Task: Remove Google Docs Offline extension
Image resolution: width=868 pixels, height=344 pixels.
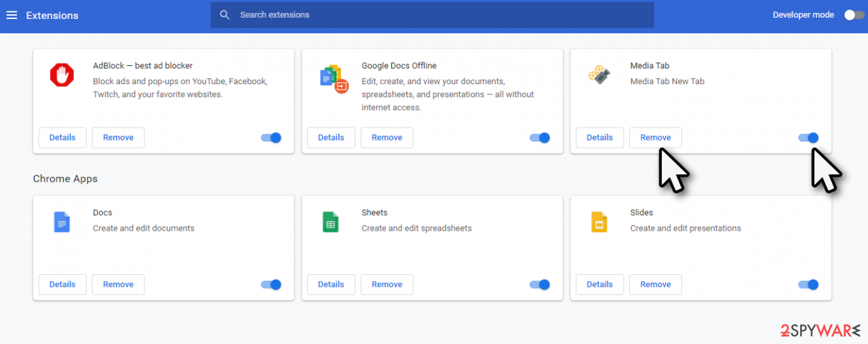Action: pyautogui.click(x=387, y=138)
